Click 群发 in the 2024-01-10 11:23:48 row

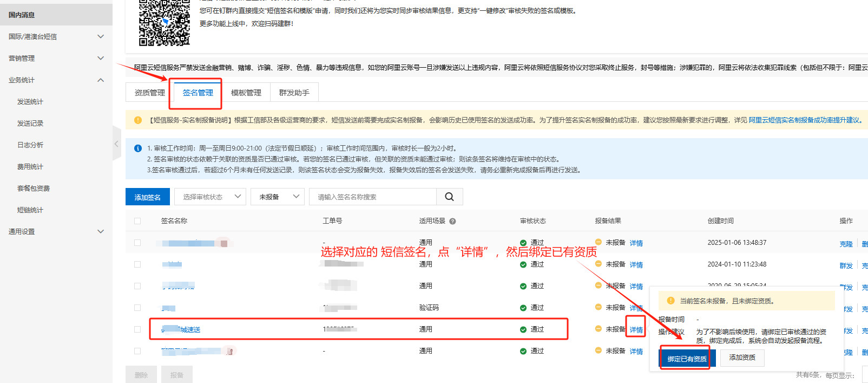[846, 265]
